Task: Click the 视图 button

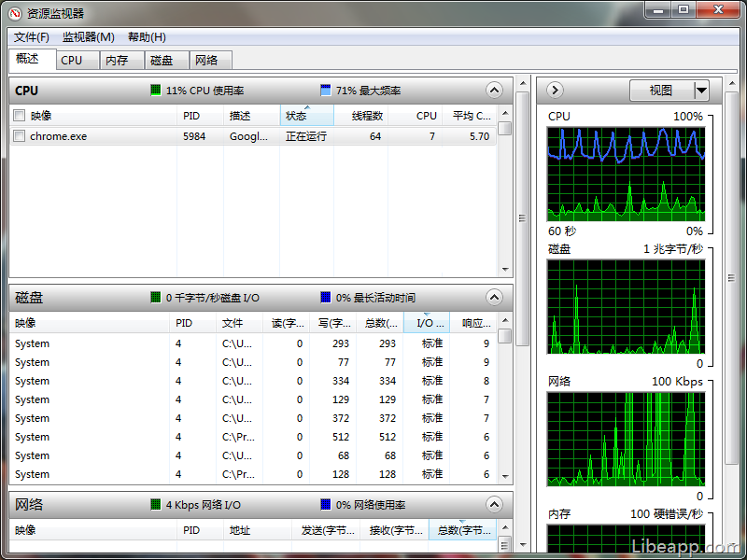Action: coord(662,90)
